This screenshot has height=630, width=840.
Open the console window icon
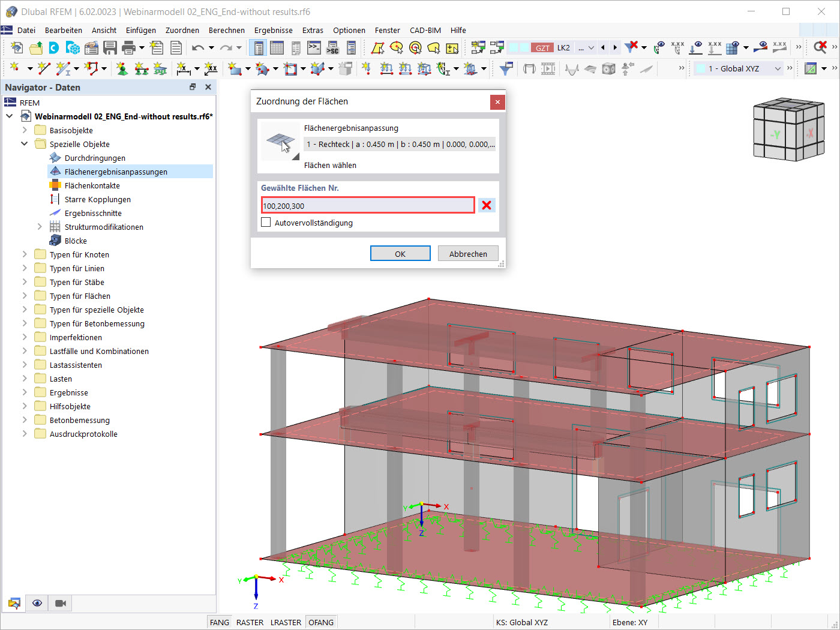tap(314, 48)
